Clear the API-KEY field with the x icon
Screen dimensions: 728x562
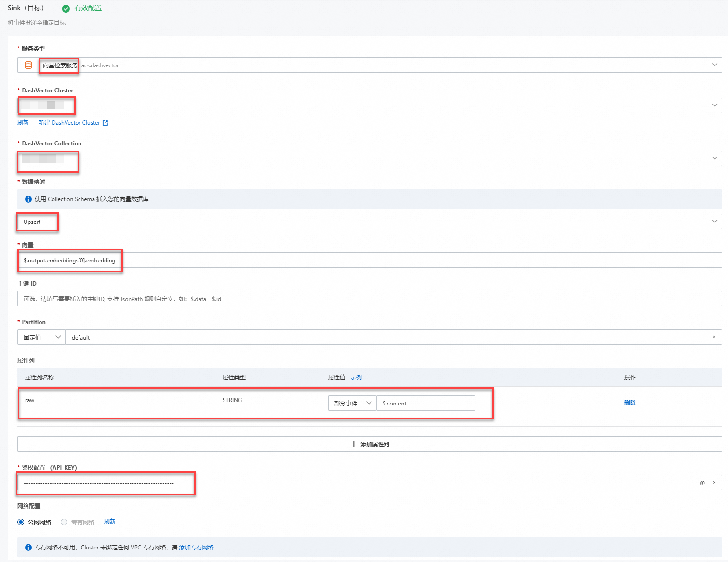pyautogui.click(x=714, y=483)
